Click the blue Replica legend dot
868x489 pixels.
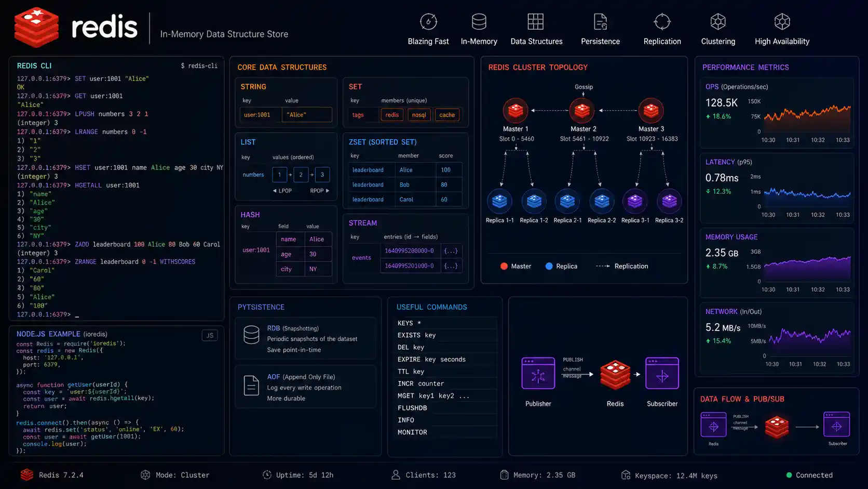click(x=549, y=266)
